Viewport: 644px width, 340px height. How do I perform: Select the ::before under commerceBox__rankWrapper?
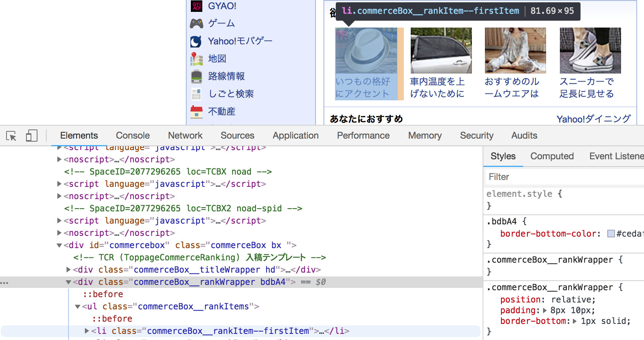[103, 294]
